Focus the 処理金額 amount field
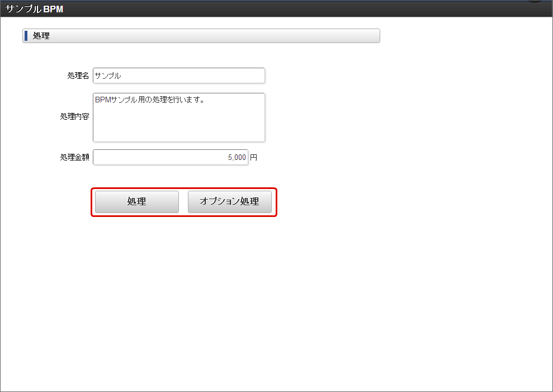 (x=171, y=157)
